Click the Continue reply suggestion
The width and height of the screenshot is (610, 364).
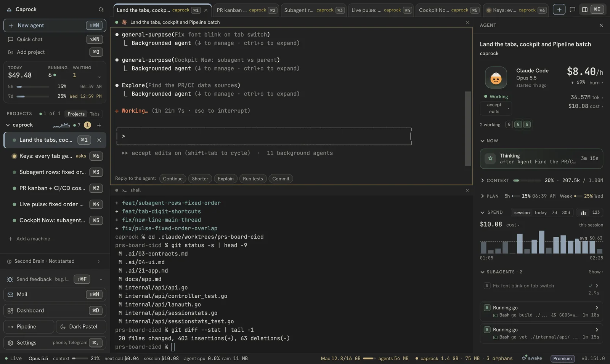[173, 179]
